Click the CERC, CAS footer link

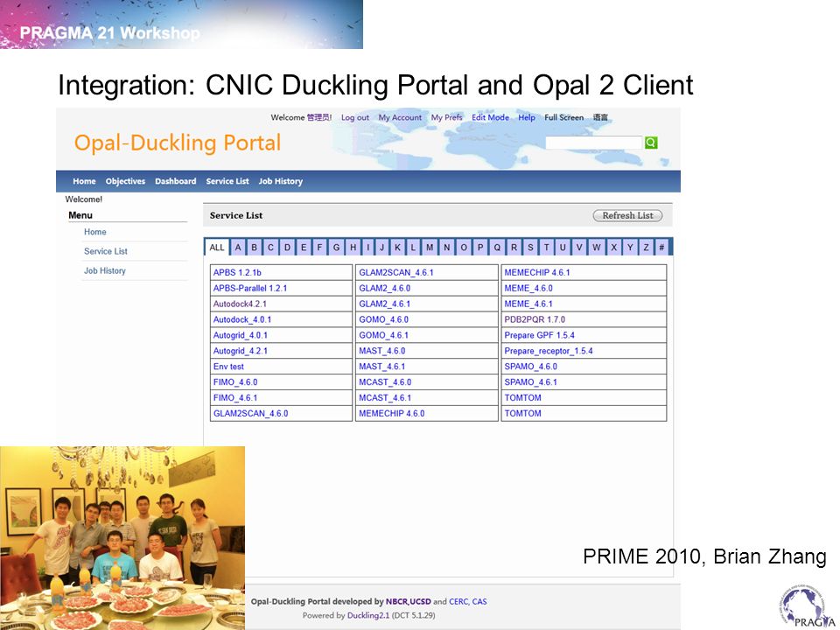coord(467,602)
